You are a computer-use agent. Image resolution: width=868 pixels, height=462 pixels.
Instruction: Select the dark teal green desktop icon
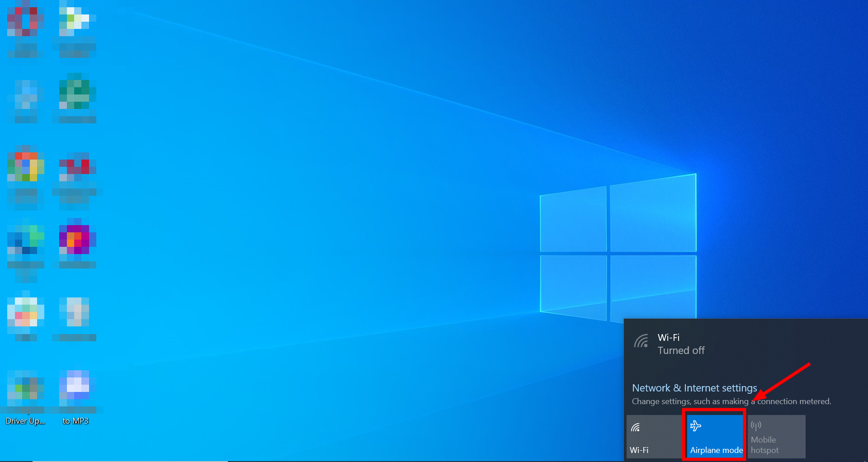coord(75,95)
